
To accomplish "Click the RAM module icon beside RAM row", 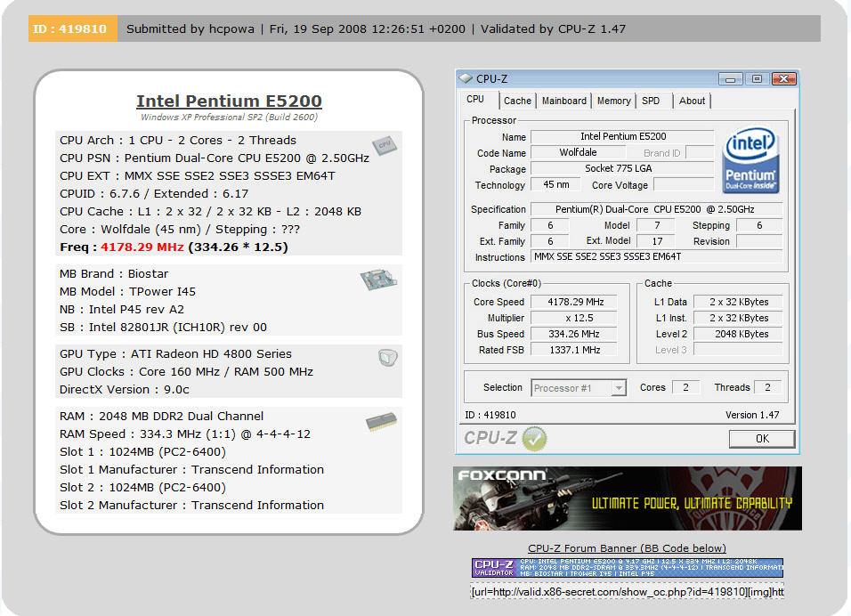I will point(382,422).
